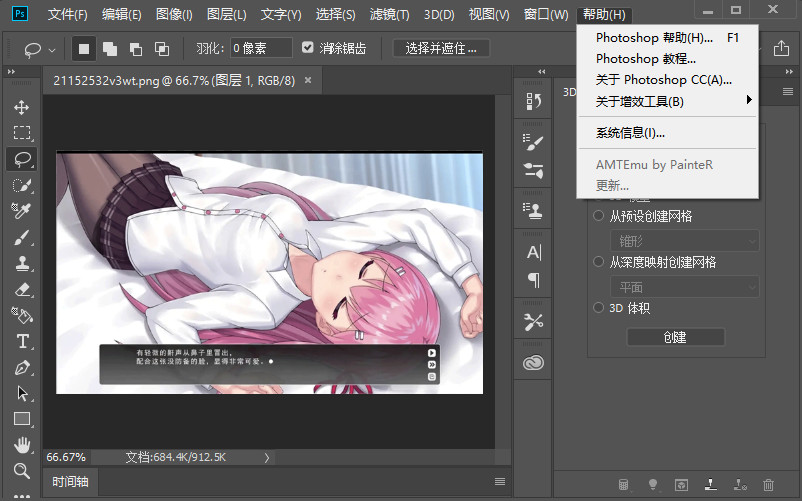The height and width of the screenshot is (501, 802).
Task: Select the Hand tool
Action: [21, 445]
